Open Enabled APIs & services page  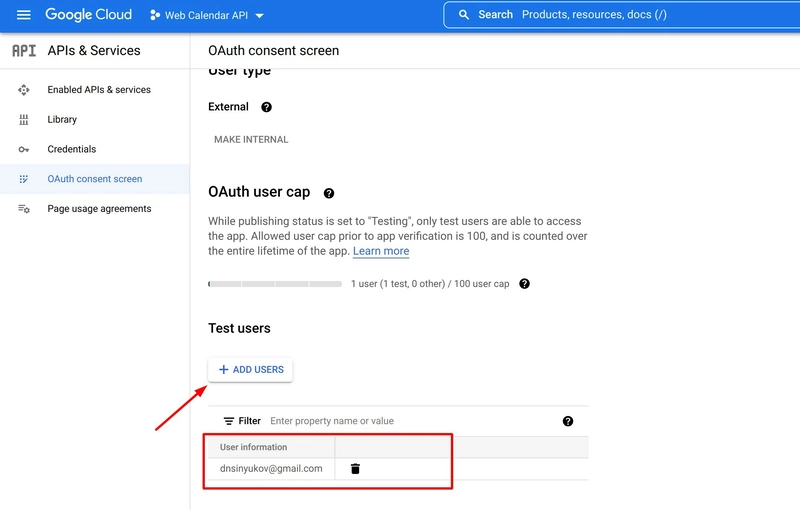98,90
